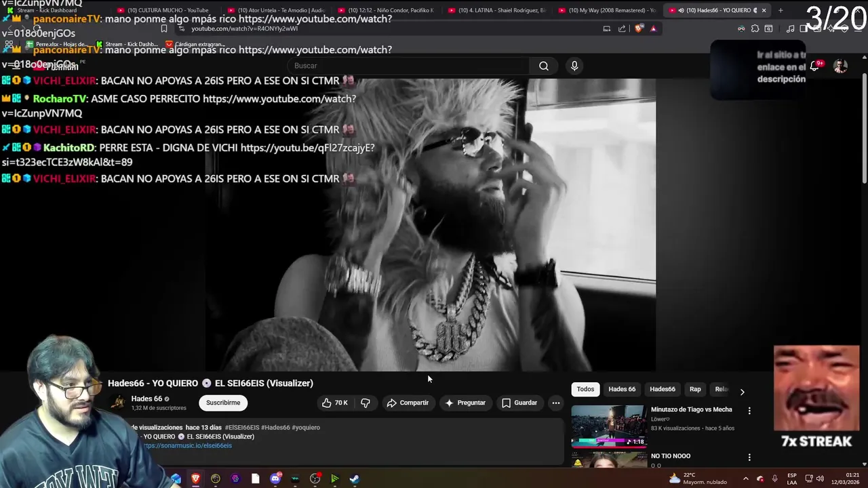This screenshot has width=868, height=488.
Task: Open the browser extensions puzzle icon
Action: [755, 28]
